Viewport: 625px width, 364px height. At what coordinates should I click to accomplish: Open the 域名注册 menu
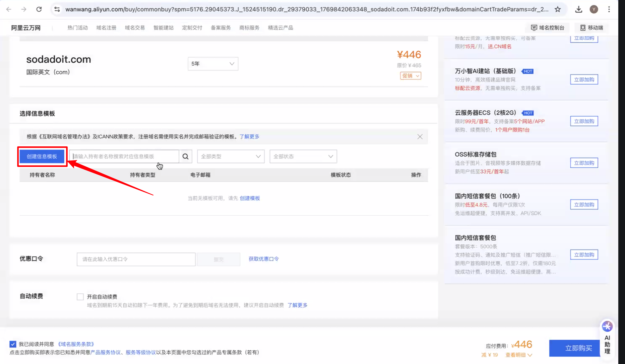106,28
